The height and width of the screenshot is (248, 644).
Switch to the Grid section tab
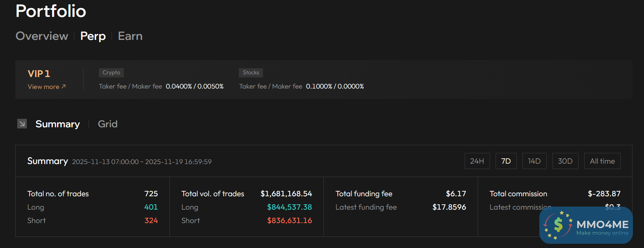(108, 124)
